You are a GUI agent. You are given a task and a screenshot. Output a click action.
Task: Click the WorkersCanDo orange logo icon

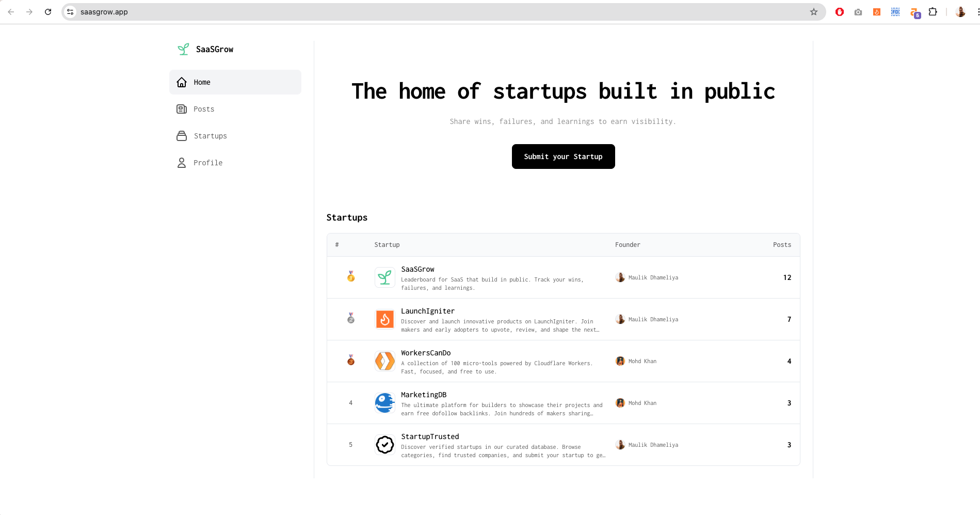click(384, 361)
